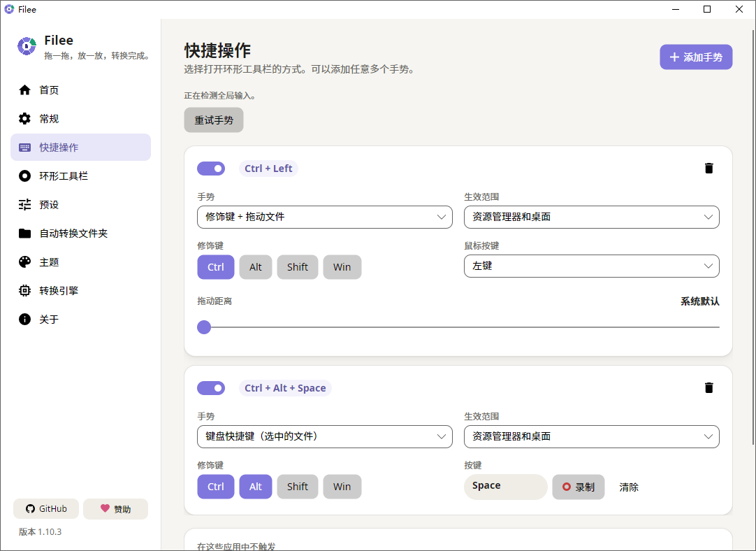Open 生效范围 dropdown in Ctrl + Alt + Space card
The image size is (756, 551).
point(592,436)
